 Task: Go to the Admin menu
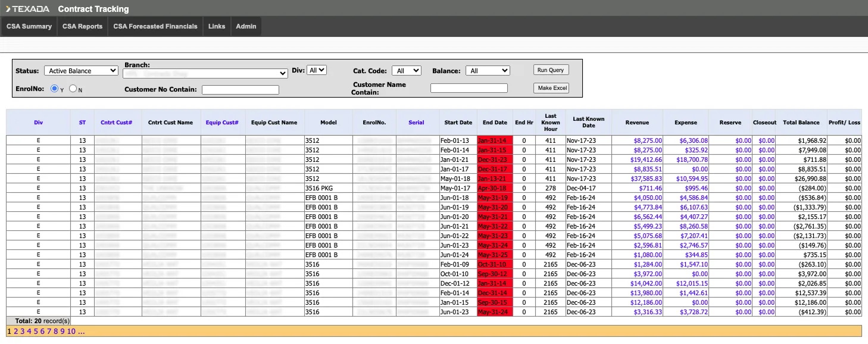coord(246,26)
